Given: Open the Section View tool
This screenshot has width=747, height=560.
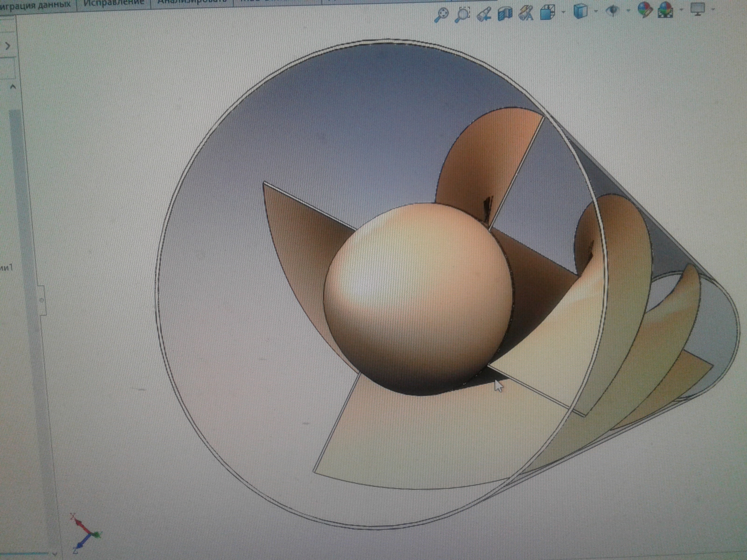Looking at the screenshot, I should 505,13.
